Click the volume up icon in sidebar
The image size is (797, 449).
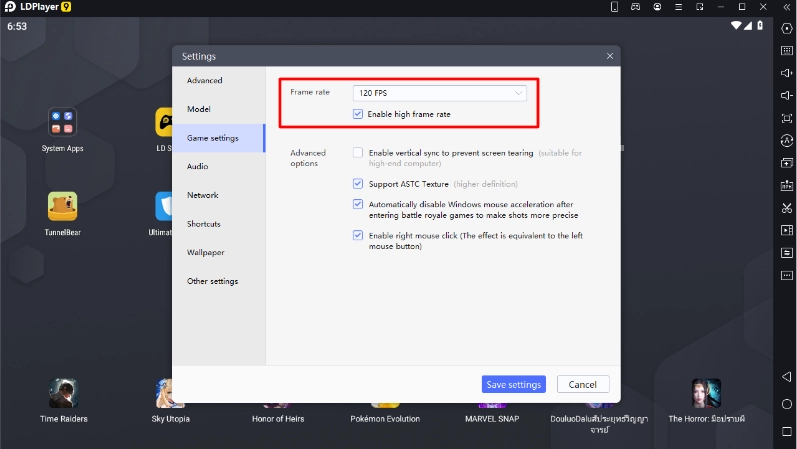point(786,72)
